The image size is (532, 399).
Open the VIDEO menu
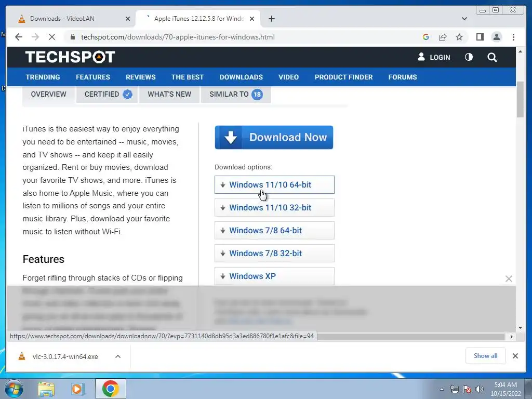click(288, 77)
